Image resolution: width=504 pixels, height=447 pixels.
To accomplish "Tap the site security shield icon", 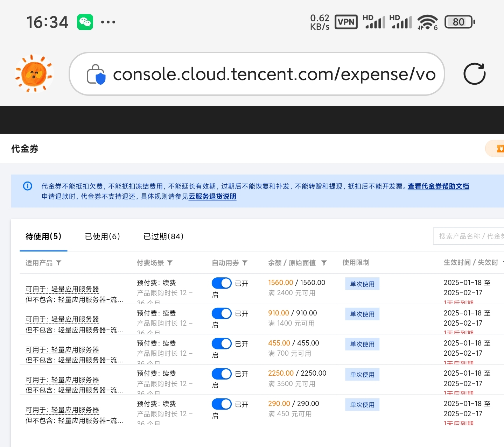I will (x=96, y=74).
